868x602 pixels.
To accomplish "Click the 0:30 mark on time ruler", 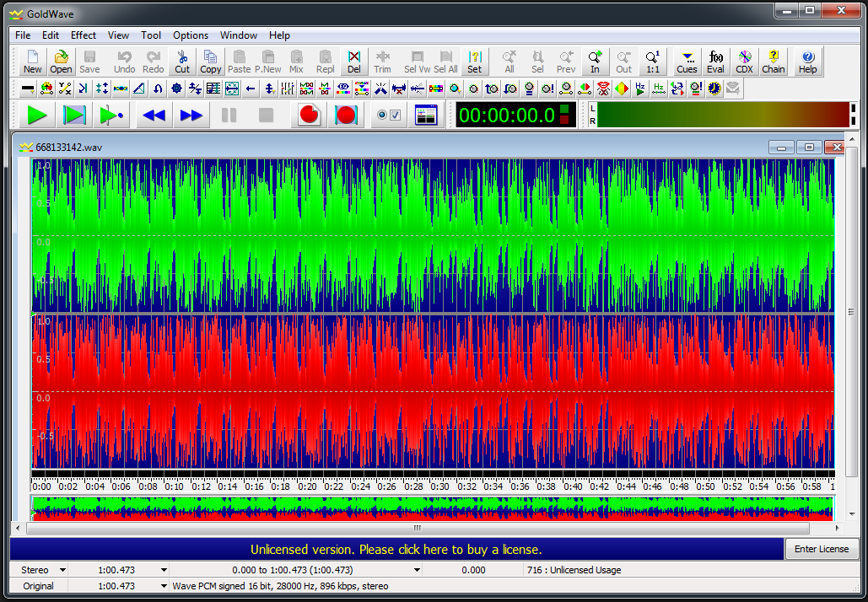I will click(439, 486).
